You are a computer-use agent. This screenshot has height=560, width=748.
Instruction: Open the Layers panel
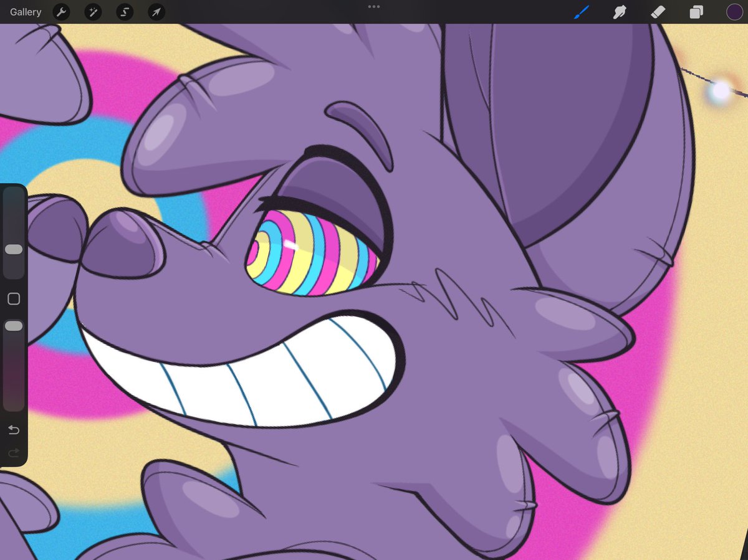[696, 12]
